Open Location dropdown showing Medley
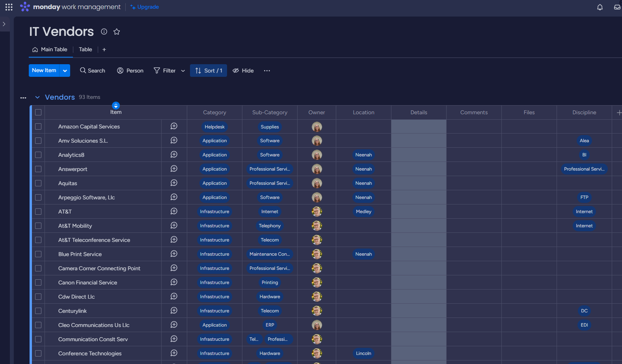This screenshot has height=364, width=622. [363, 212]
